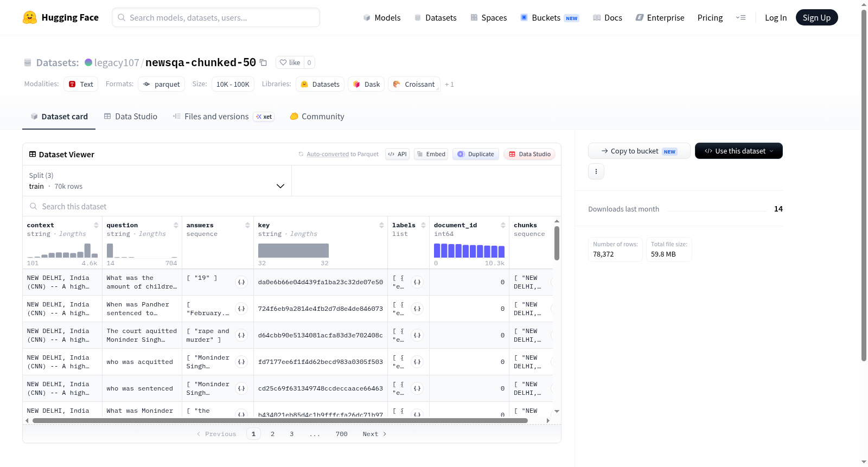Open Models in the top navigation

click(x=382, y=17)
